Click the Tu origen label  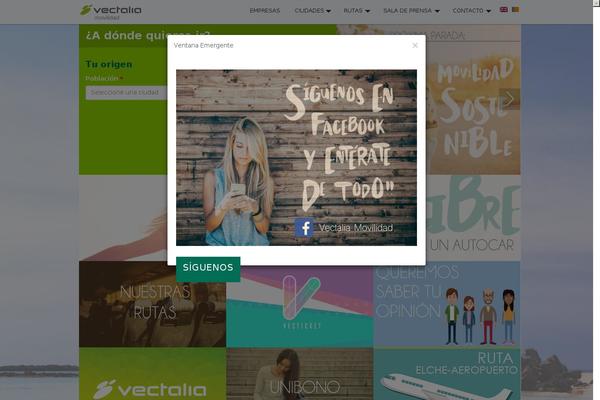(x=109, y=64)
